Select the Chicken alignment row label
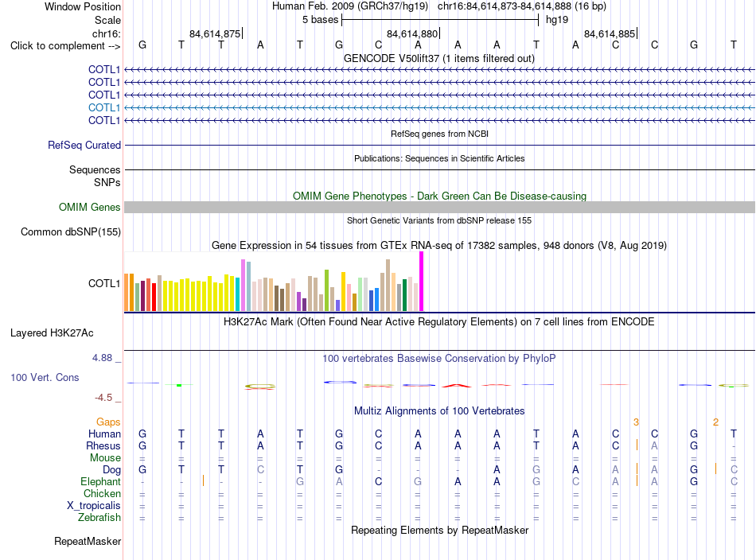 (102, 493)
